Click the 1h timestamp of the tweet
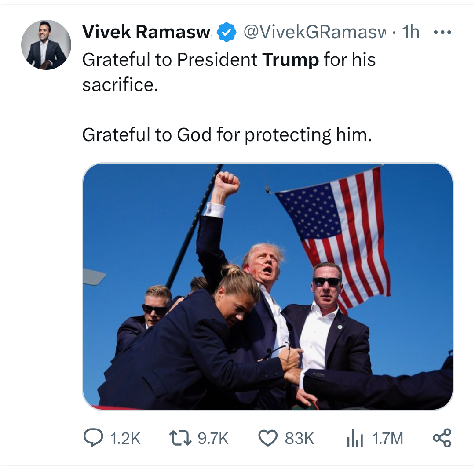 (x=411, y=32)
